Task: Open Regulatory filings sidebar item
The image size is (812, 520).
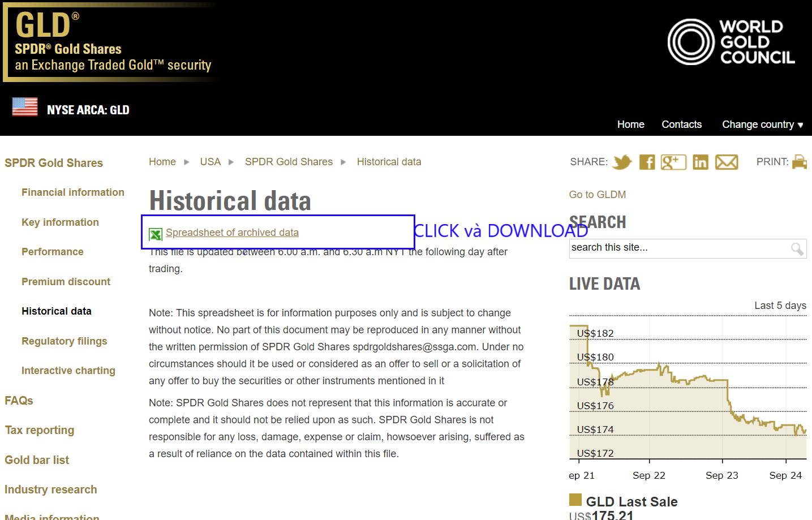Action: coord(65,341)
